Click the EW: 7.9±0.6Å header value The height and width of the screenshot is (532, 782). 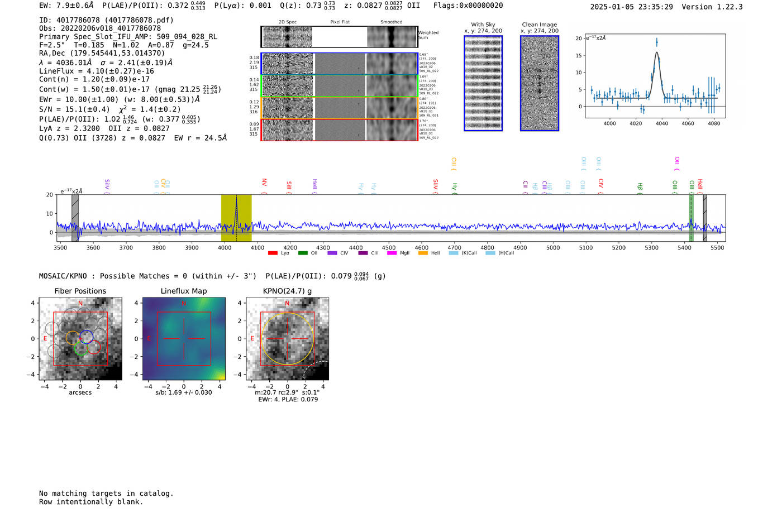tap(66, 6)
